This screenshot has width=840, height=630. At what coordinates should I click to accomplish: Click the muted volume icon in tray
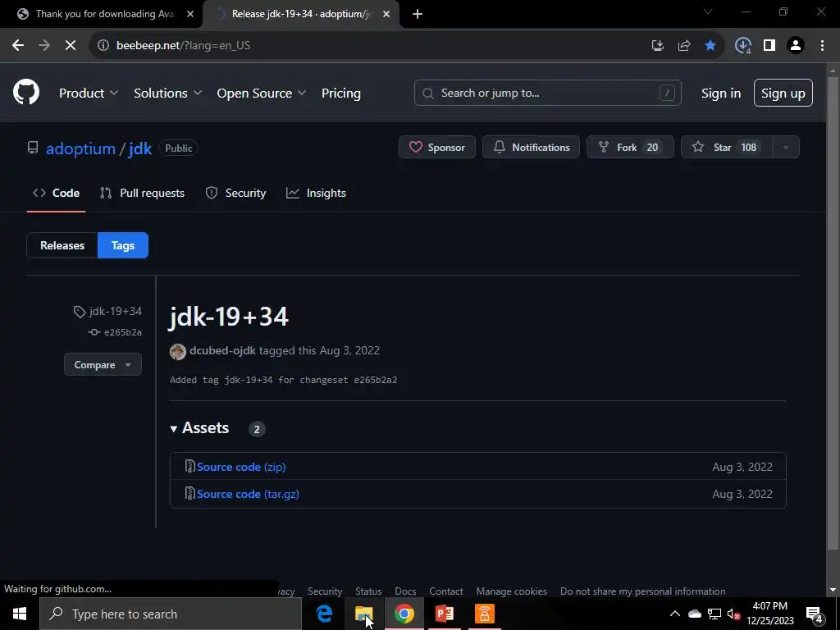733,614
